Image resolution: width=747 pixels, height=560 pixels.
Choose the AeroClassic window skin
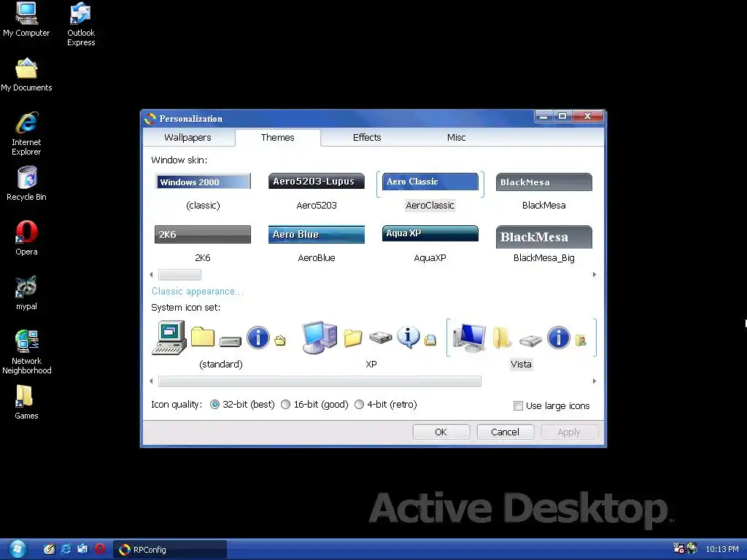[430, 192]
